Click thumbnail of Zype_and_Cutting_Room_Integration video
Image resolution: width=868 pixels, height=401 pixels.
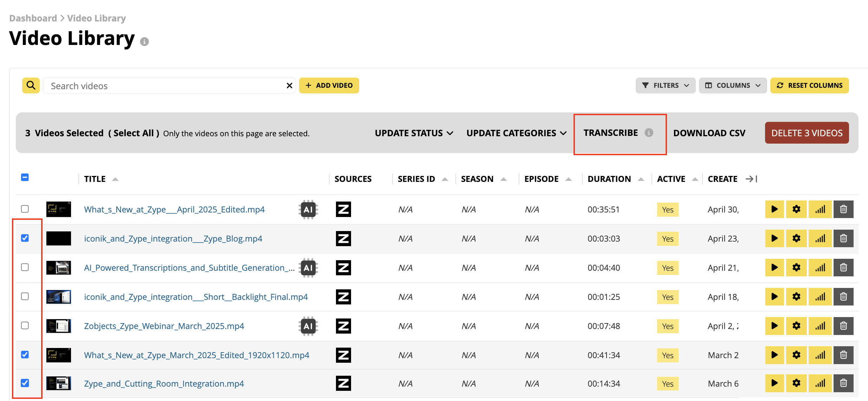pos(59,383)
